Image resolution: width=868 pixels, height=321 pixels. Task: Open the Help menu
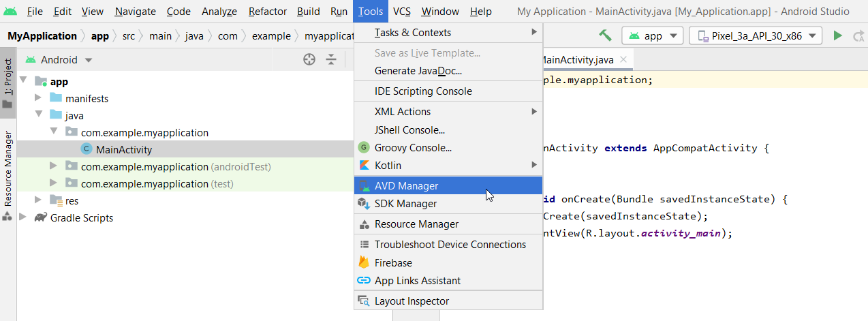[x=481, y=12]
